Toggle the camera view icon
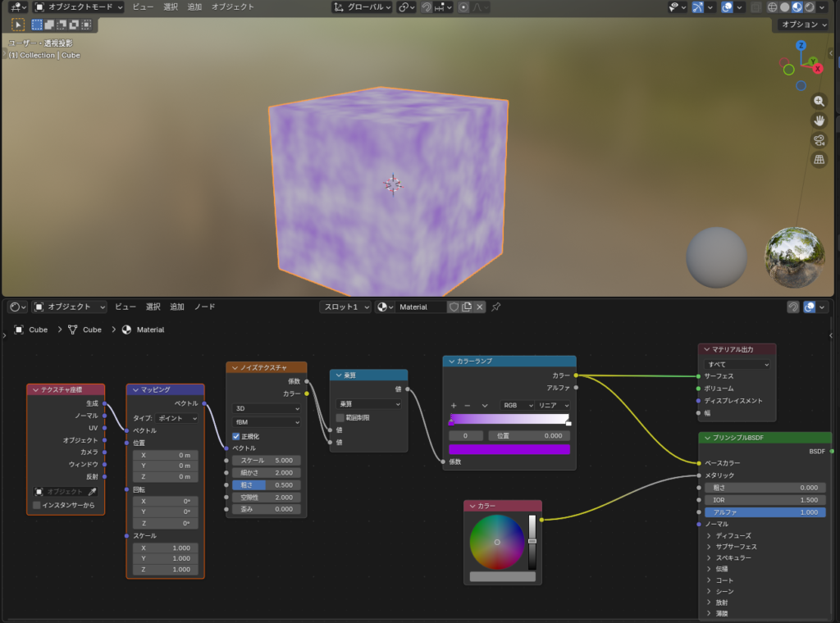Viewport: 840px width, 623px height. pyautogui.click(x=819, y=140)
